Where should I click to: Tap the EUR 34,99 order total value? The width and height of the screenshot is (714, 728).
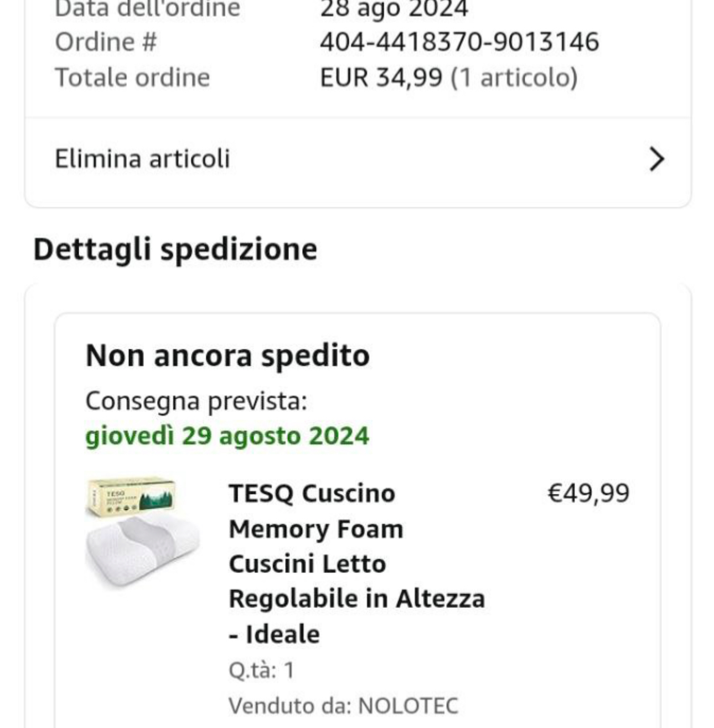pos(381,78)
